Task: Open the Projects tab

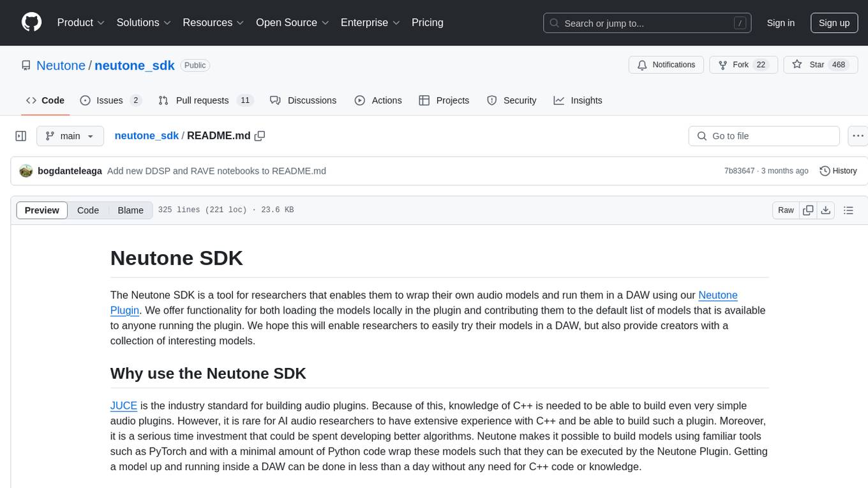Action: [444, 100]
